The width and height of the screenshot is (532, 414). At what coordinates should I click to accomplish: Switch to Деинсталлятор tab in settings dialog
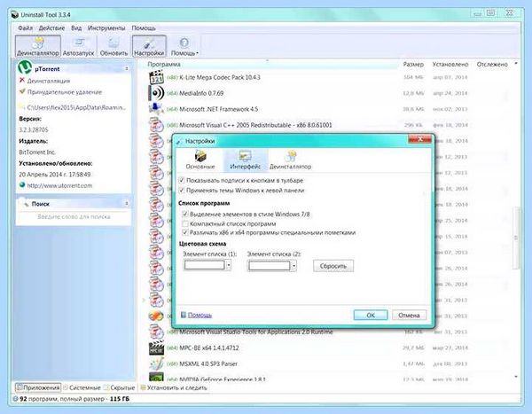[291, 160]
